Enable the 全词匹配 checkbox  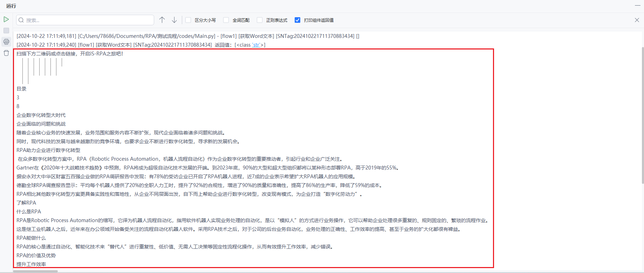[x=226, y=20]
